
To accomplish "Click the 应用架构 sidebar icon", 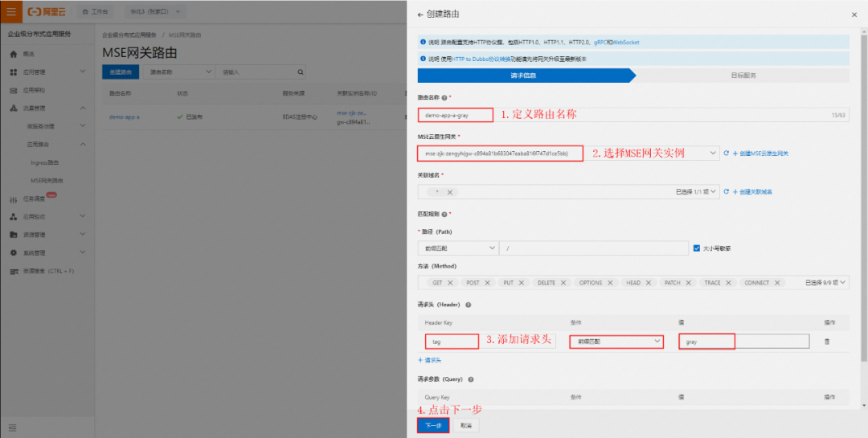I will pos(14,90).
